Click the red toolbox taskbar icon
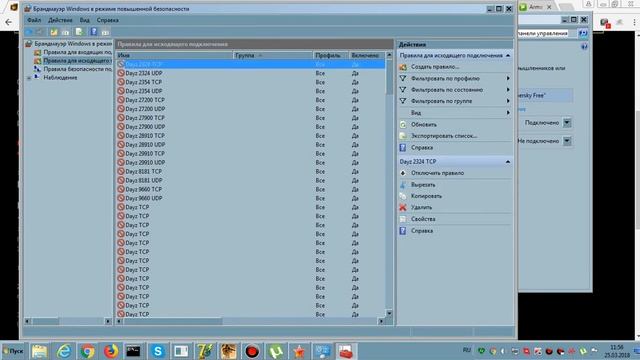The image size is (640, 360). (345, 351)
